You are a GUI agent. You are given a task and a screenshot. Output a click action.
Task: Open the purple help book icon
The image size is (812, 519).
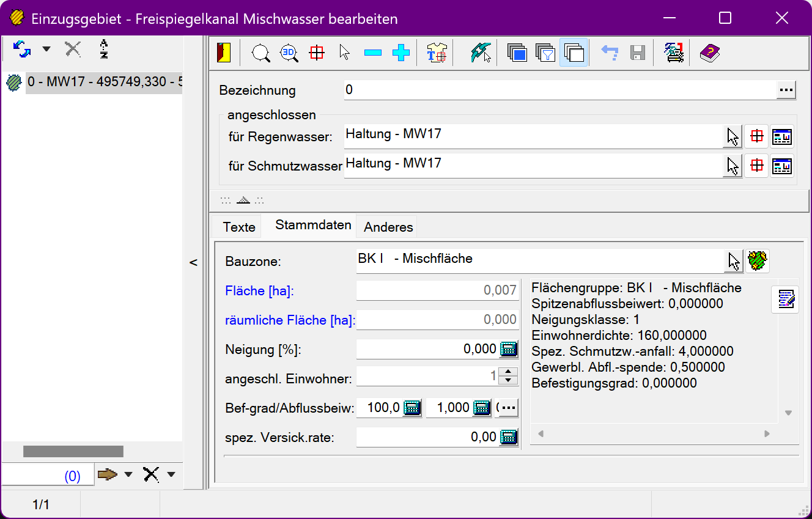(709, 53)
